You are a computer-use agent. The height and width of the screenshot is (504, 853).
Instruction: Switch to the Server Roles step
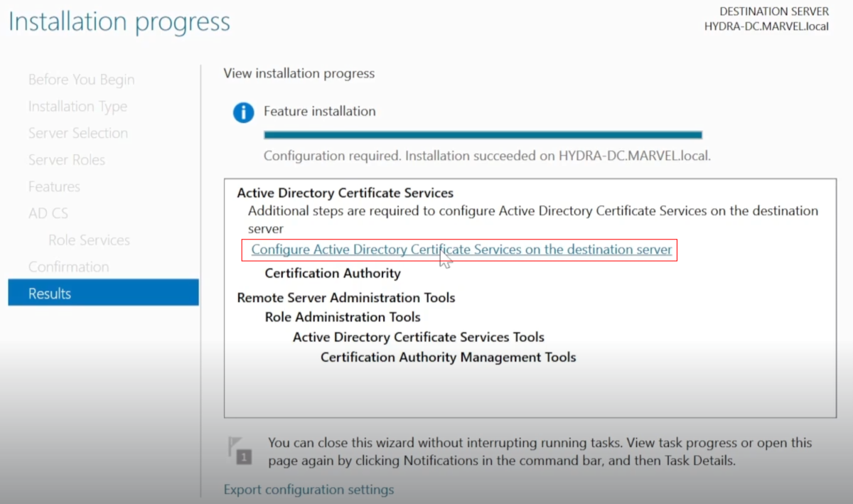pyautogui.click(x=67, y=160)
